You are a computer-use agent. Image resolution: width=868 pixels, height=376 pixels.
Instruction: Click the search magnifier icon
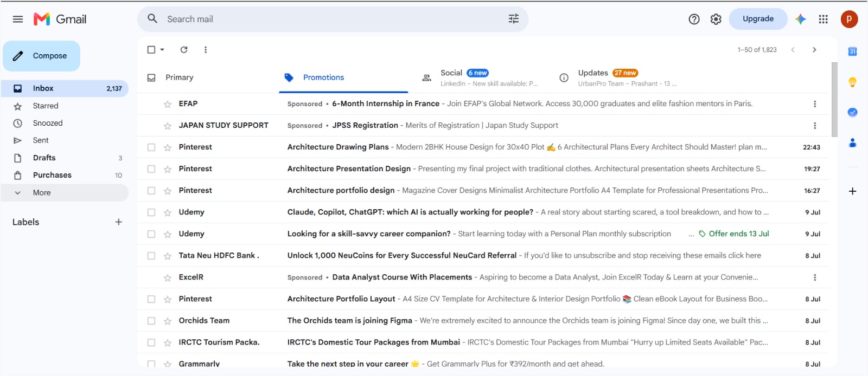click(x=152, y=19)
